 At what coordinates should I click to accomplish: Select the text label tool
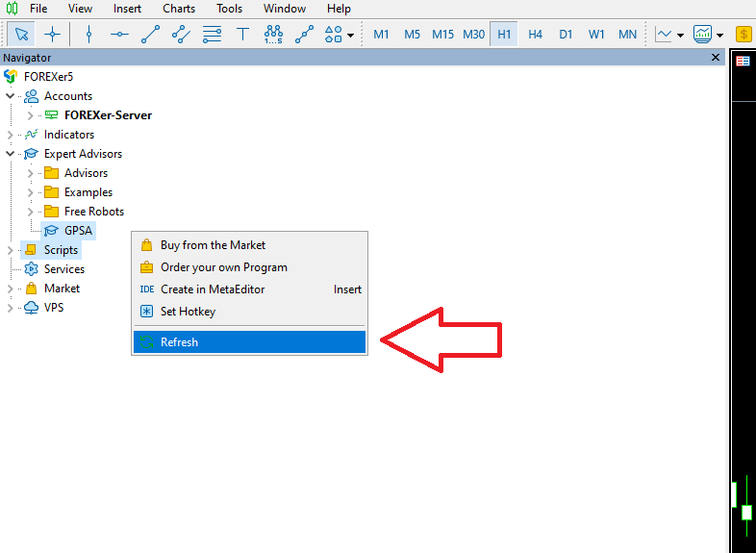click(x=243, y=35)
